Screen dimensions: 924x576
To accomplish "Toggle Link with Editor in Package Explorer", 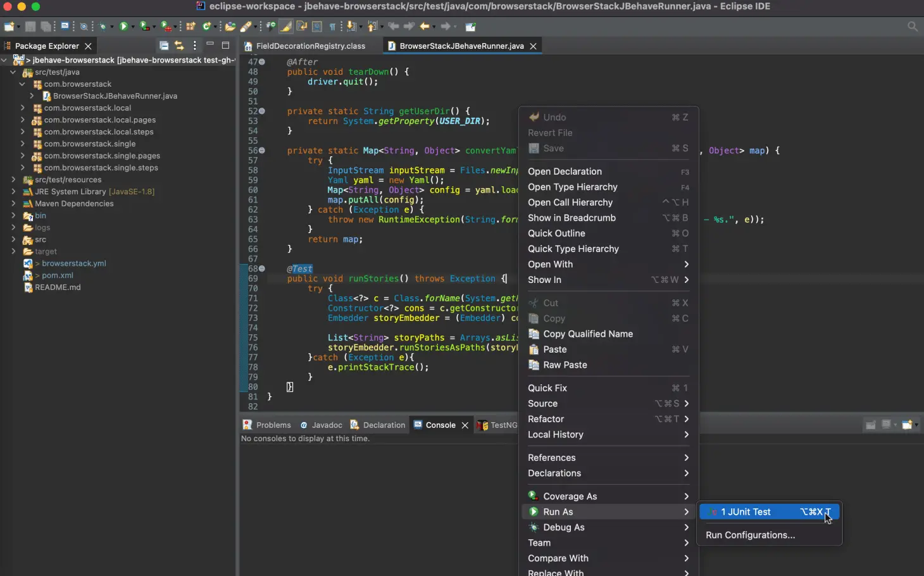I will tap(180, 46).
